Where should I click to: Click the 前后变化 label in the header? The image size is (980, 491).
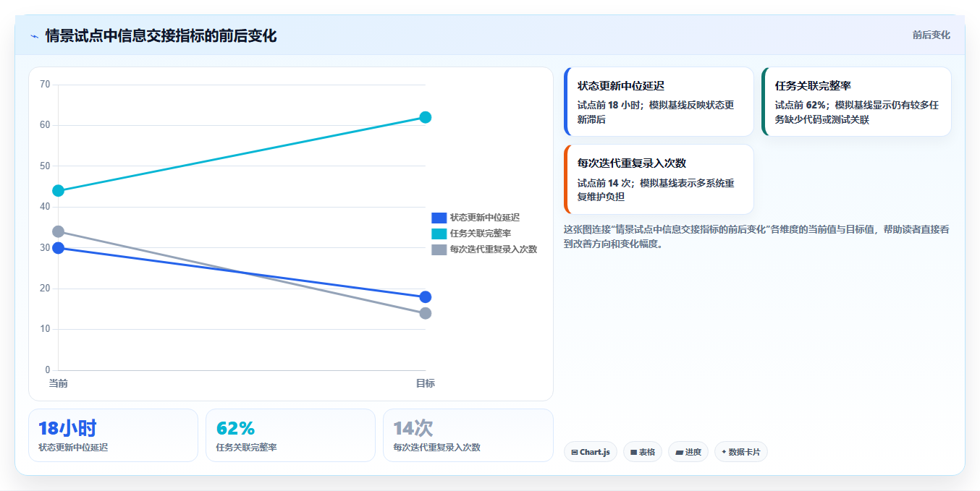coord(931,35)
